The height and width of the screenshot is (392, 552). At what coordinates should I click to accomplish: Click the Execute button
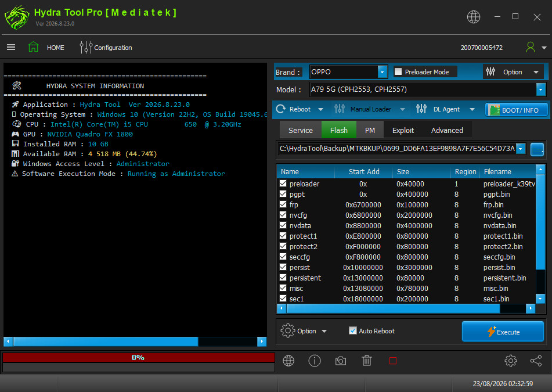point(503,332)
